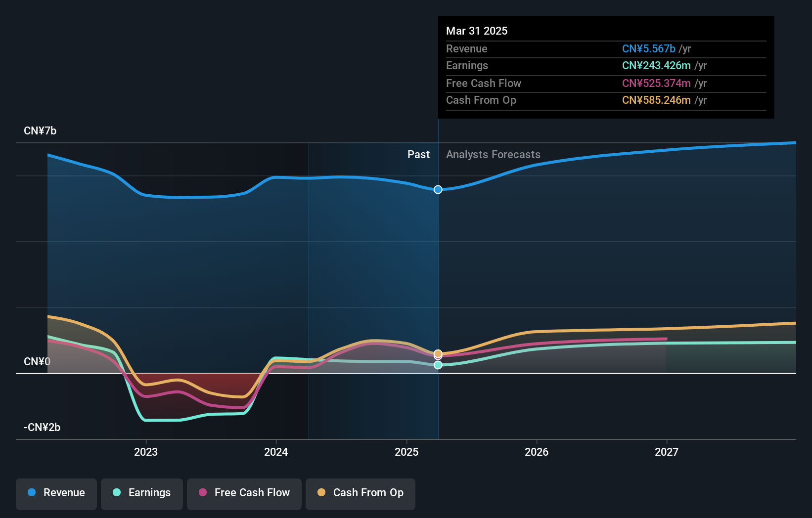Click the Revenue data point marker
The height and width of the screenshot is (518, 812).
point(438,190)
